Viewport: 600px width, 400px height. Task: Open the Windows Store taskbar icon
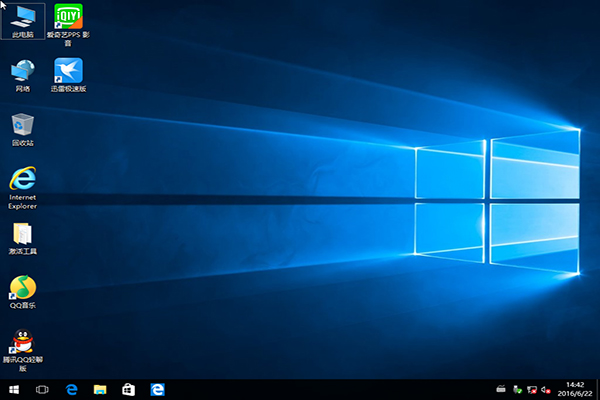[128, 388]
